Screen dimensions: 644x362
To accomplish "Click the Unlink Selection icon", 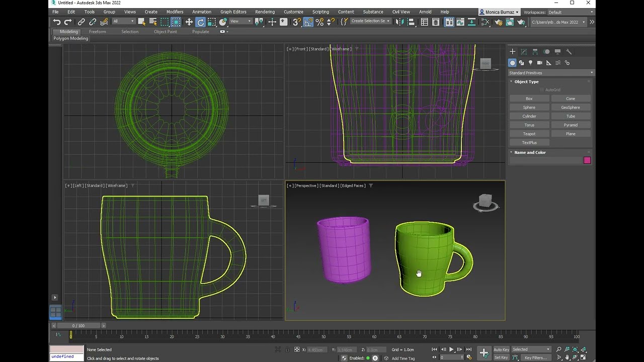I will (x=93, y=22).
